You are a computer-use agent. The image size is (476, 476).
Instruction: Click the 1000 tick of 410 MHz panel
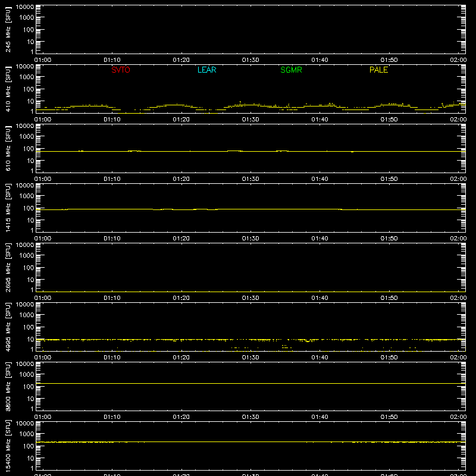tap(27, 77)
